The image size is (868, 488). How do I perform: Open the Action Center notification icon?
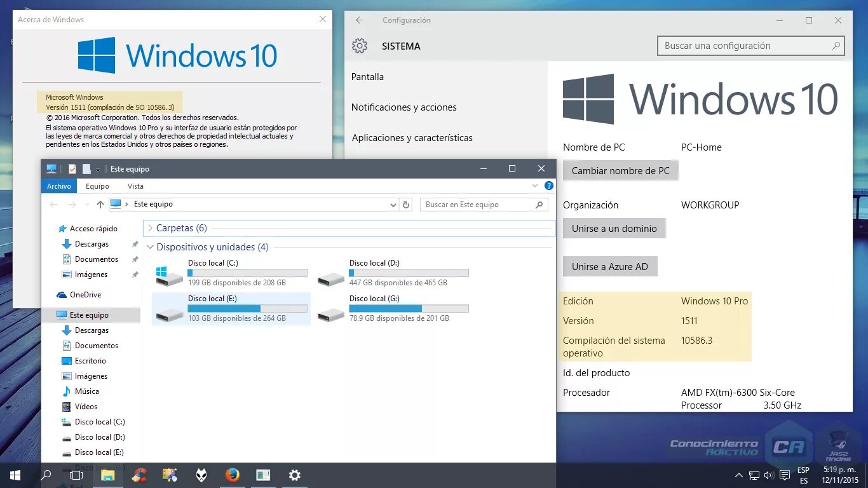(785, 475)
